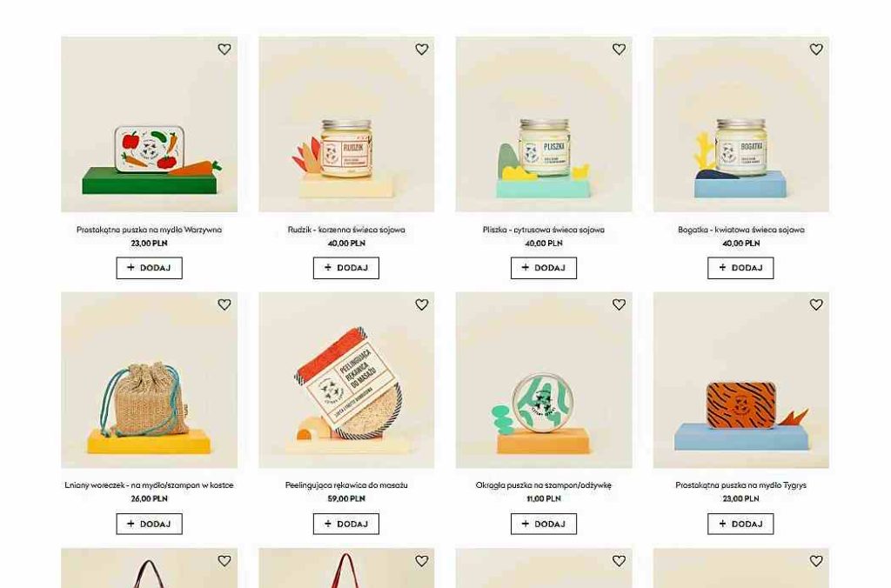Add Pliszka citrus candle to cart
Viewport: 891px width, 588px height.
click(544, 268)
